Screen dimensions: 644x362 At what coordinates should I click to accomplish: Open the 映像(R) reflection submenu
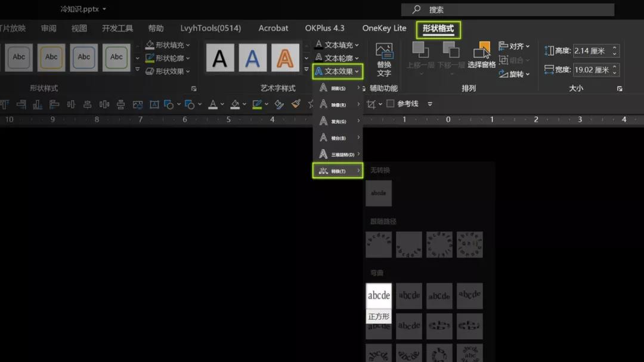(338, 104)
